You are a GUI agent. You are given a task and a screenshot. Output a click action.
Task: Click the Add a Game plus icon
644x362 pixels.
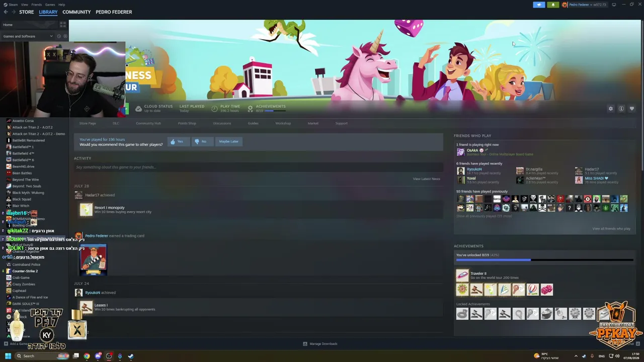(x=6, y=344)
